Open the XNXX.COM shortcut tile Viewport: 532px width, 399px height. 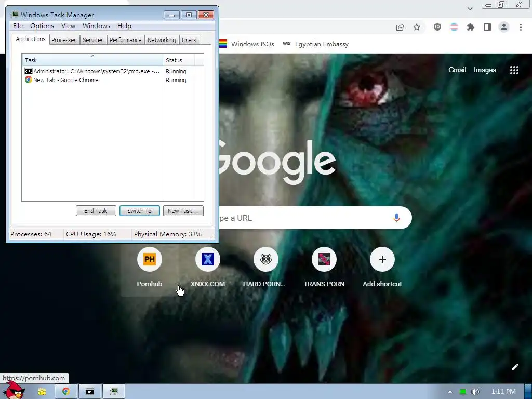tap(208, 268)
